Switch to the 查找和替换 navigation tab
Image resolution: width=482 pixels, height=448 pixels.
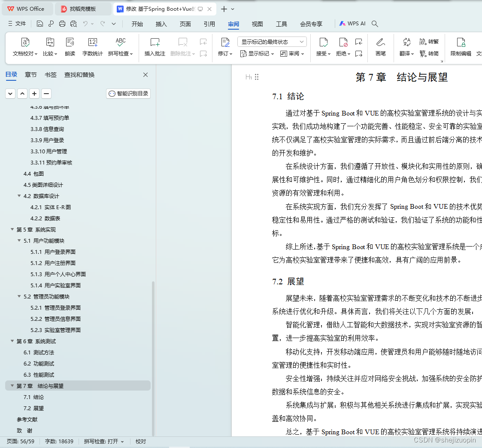point(79,75)
